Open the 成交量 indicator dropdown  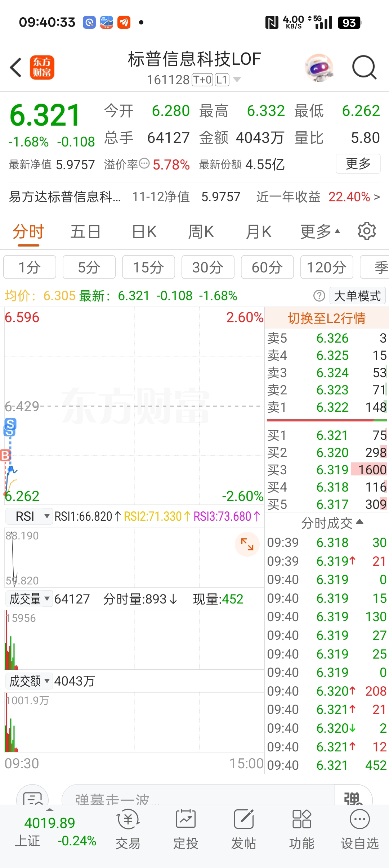pyautogui.click(x=30, y=599)
